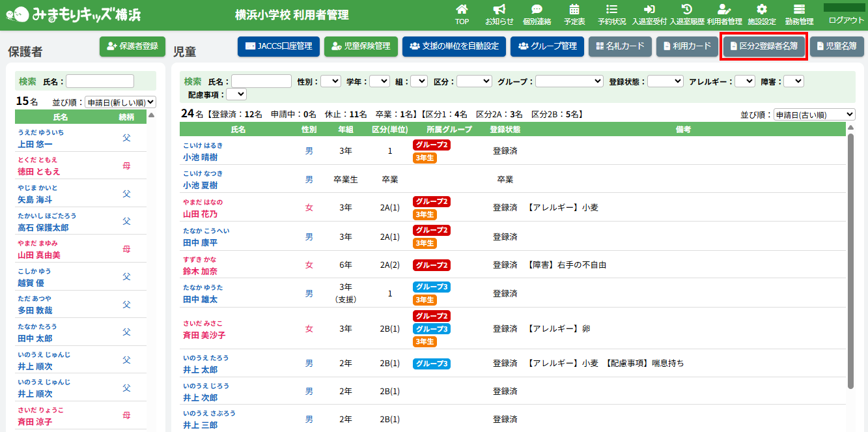Open child 山田 花乃 name link
868x432 pixels.
coord(201,214)
